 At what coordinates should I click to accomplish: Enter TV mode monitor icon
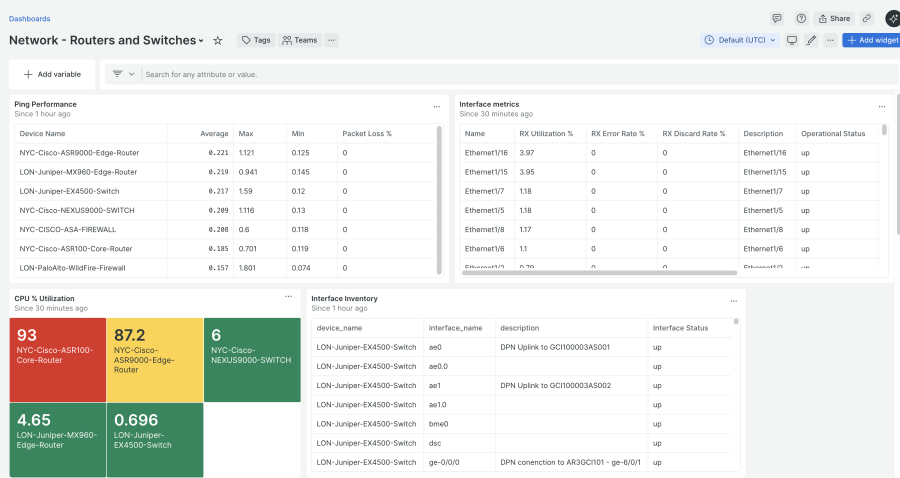click(x=792, y=40)
